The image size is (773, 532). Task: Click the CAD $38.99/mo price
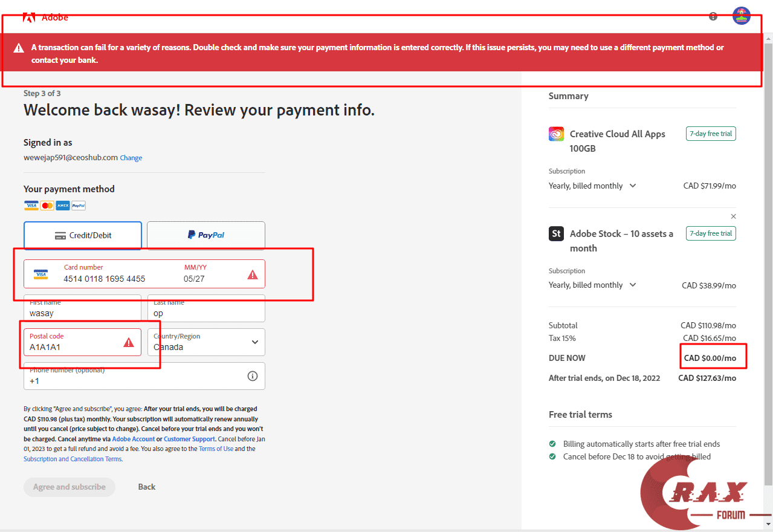710,285
